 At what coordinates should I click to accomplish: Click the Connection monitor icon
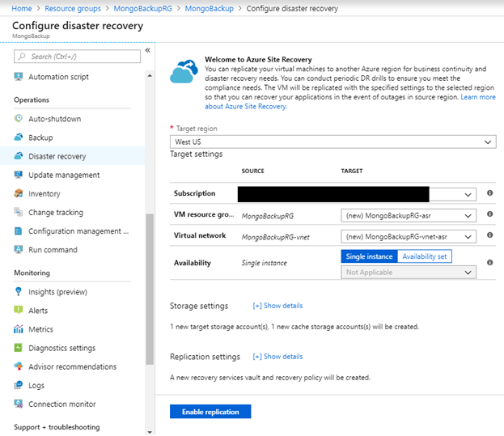(x=19, y=404)
